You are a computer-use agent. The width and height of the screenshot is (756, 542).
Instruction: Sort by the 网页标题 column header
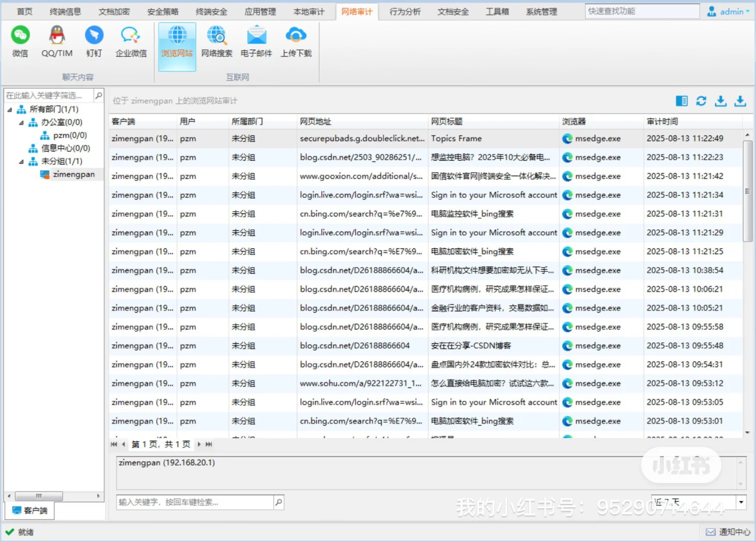(494, 121)
